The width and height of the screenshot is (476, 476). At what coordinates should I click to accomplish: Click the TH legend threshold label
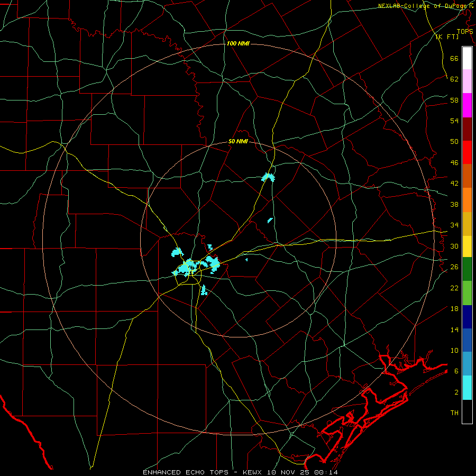click(x=454, y=413)
